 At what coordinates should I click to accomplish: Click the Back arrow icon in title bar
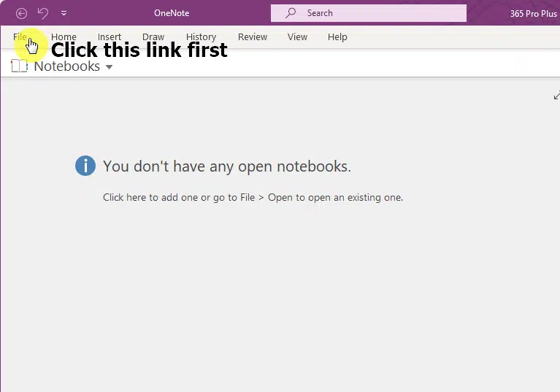coord(21,14)
